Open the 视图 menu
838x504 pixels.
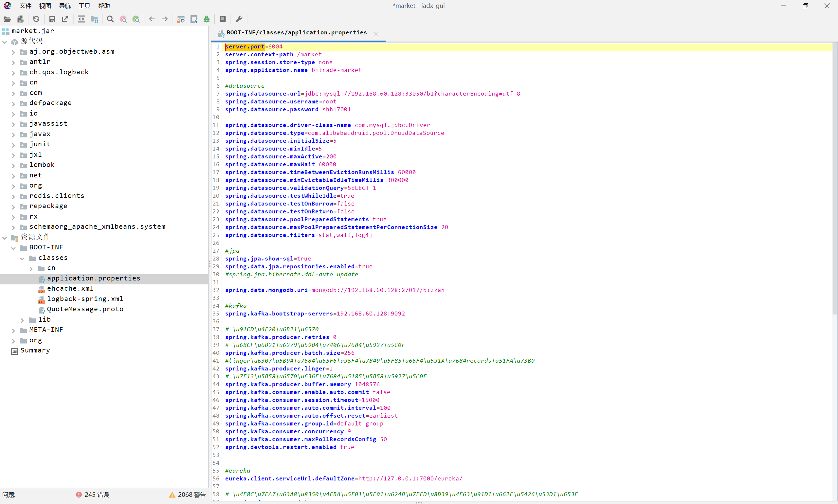[x=45, y=6]
